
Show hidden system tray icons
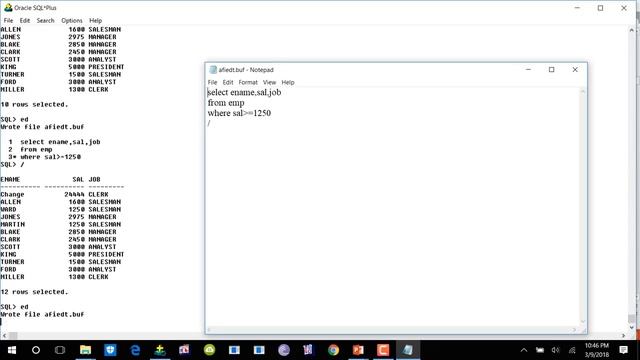(x=524, y=350)
